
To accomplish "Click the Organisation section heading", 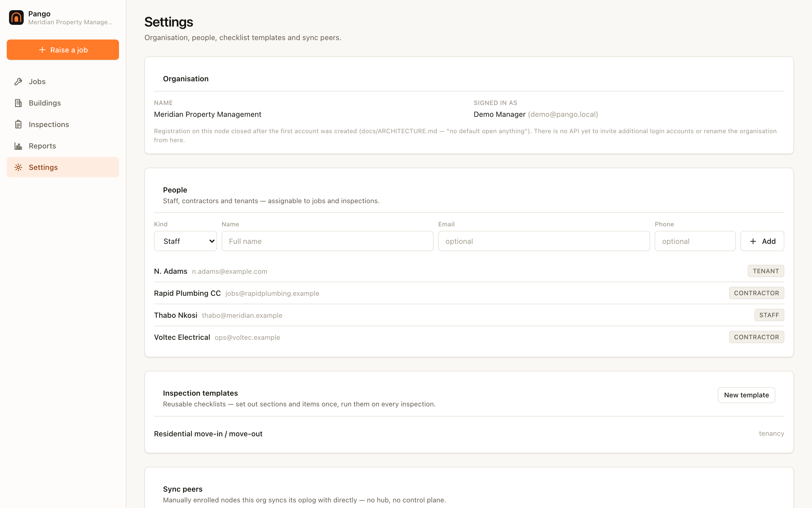I will pyautogui.click(x=186, y=79).
